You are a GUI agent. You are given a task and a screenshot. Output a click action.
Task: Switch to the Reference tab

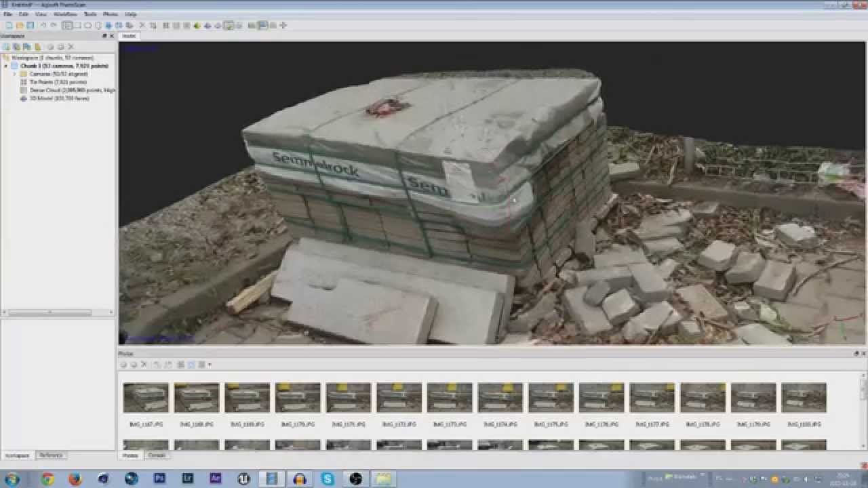51,455
